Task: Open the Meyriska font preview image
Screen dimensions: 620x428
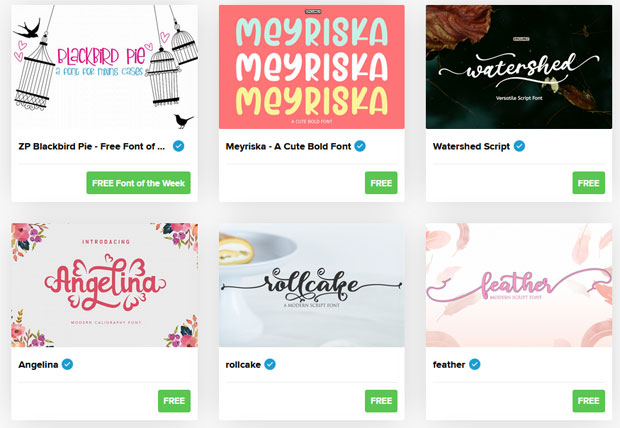Action: click(x=312, y=67)
